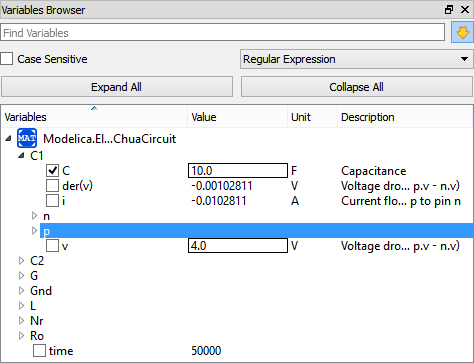The image size is (474, 363).
Task: Click the yellow down-arrow filter button
Action: 462,32
